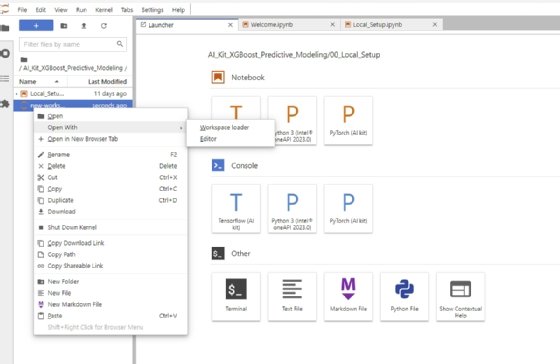This screenshot has height=364, width=560.
Task: Choose Shut Down Kernel menu entry
Action: [x=111, y=228]
